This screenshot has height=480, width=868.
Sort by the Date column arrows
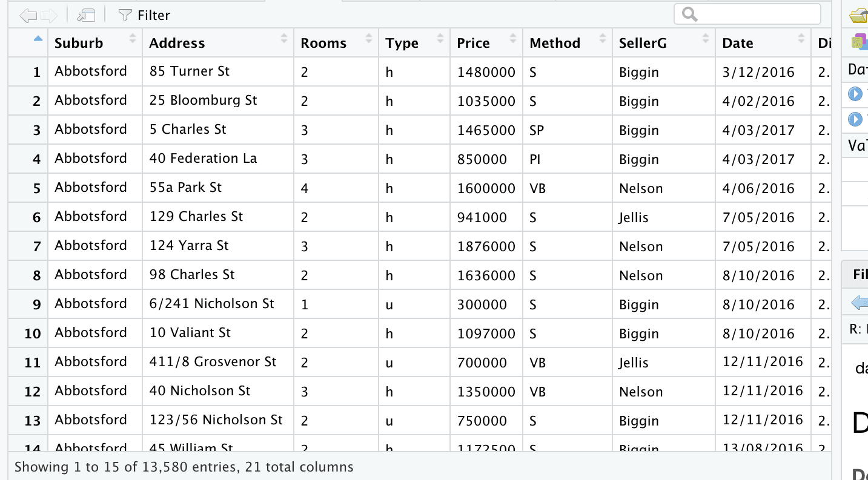point(802,39)
